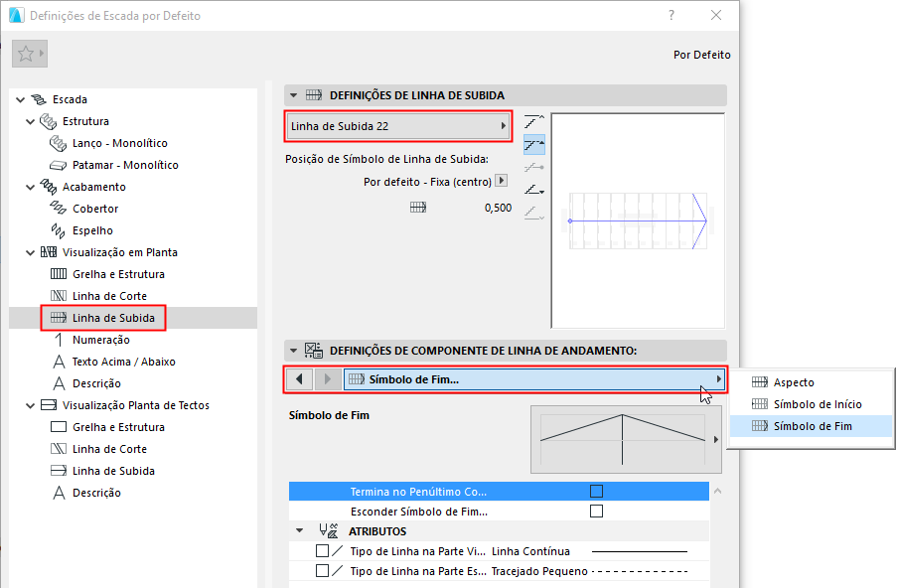Toggle Termina no Penúltimo Co... checkbox
897x588 pixels.
pos(596,492)
